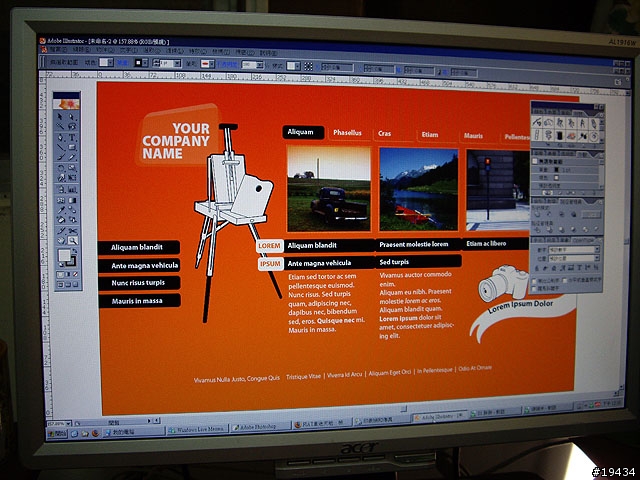Screen dimensions: 640x480
Task: Switch to the OpenType panel tab
Action: (583, 240)
